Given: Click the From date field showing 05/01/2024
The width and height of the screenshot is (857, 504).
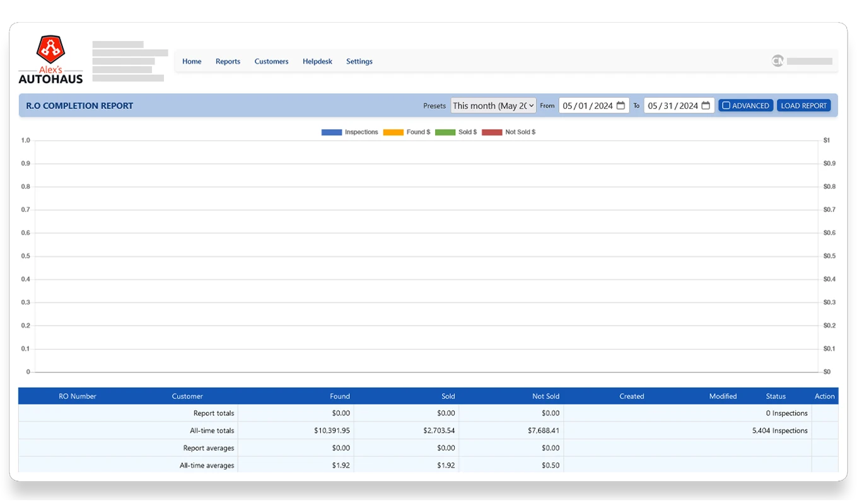Looking at the screenshot, I should [x=587, y=106].
